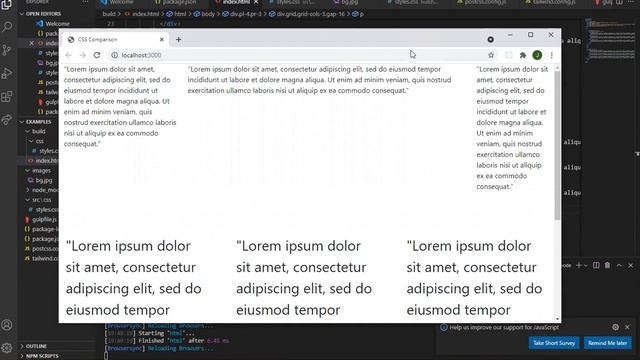The image size is (640, 360).
Task: Click the html breadcrumb in the editor
Action: [x=176, y=14]
